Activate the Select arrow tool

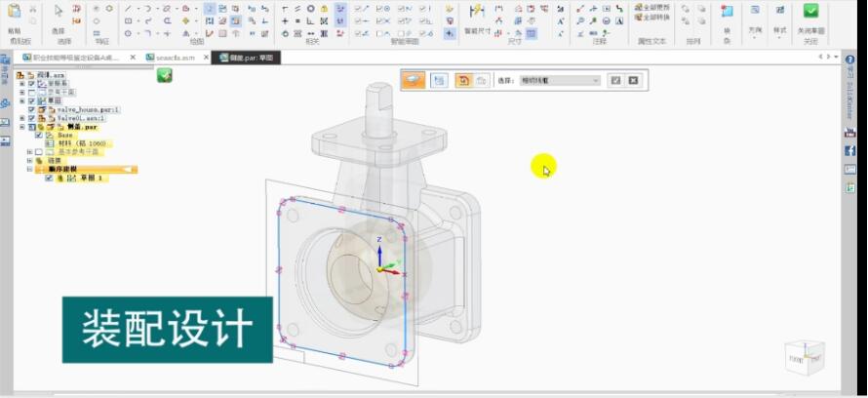58,12
